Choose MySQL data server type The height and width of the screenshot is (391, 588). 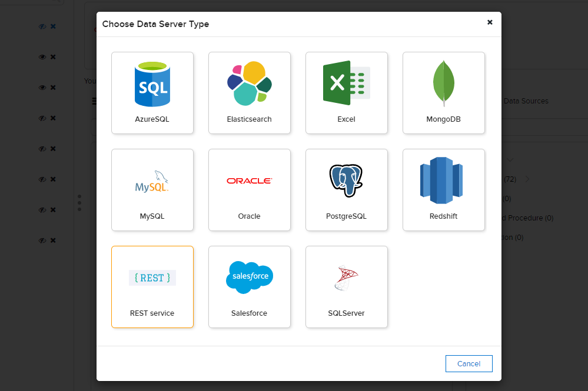point(152,190)
